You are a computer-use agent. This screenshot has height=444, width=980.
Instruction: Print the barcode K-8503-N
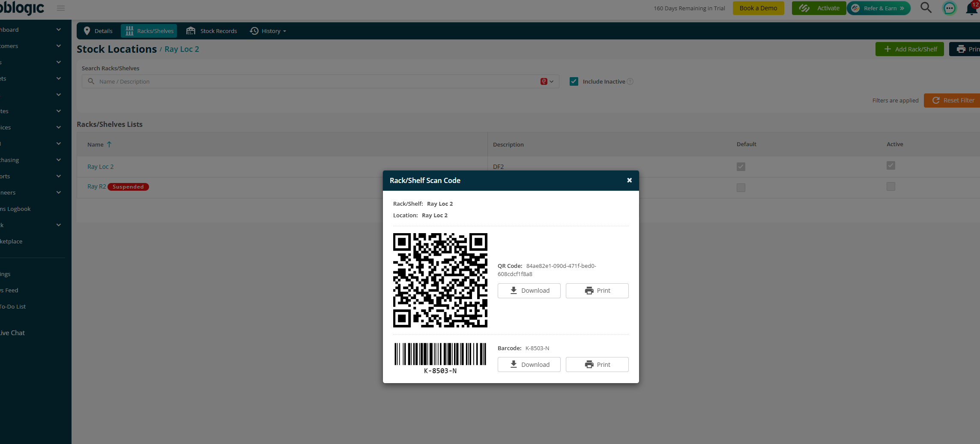point(597,364)
